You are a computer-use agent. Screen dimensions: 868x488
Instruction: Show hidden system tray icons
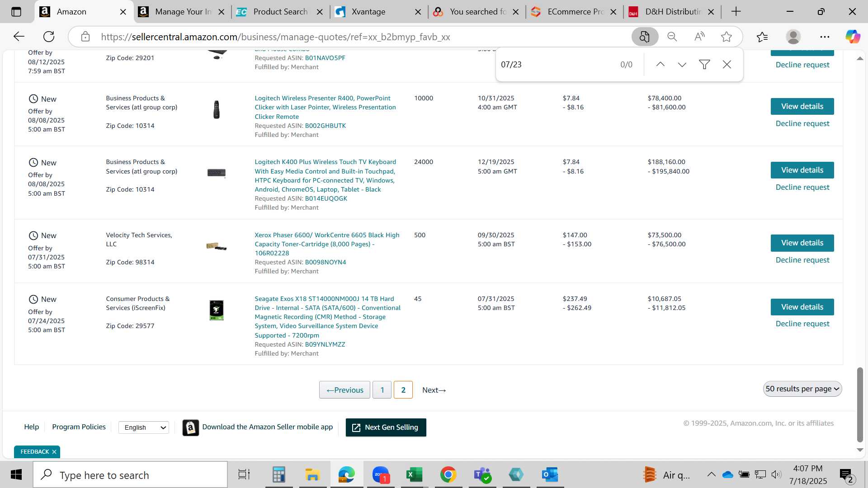(711, 474)
